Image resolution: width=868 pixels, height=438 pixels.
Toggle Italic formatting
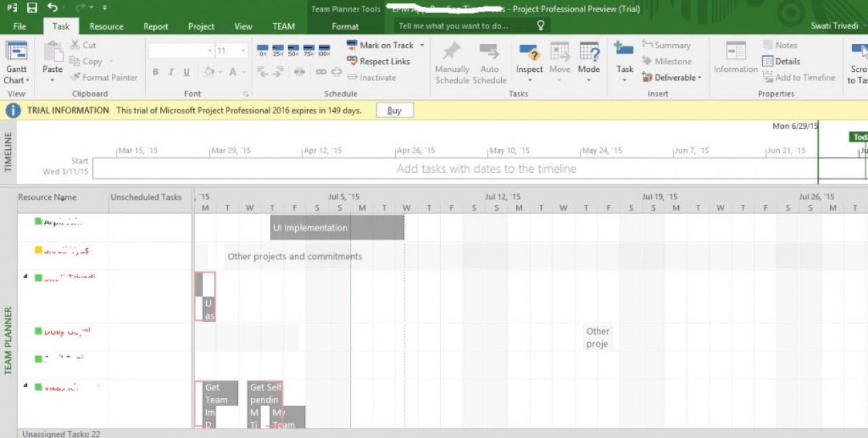coord(171,72)
